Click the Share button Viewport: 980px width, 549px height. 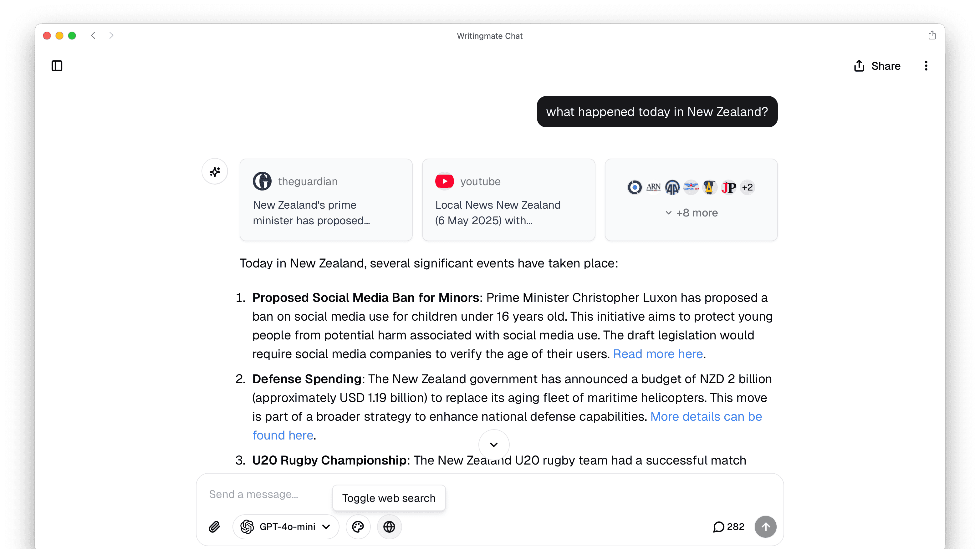tap(877, 66)
